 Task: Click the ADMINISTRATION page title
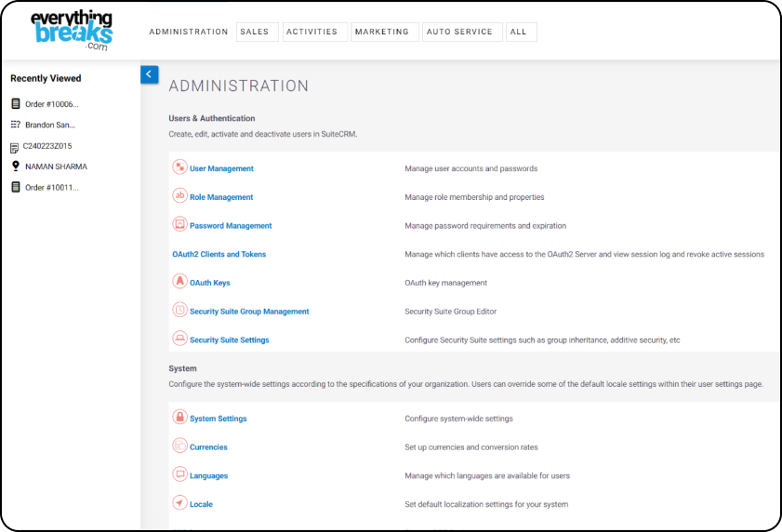(x=238, y=86)
